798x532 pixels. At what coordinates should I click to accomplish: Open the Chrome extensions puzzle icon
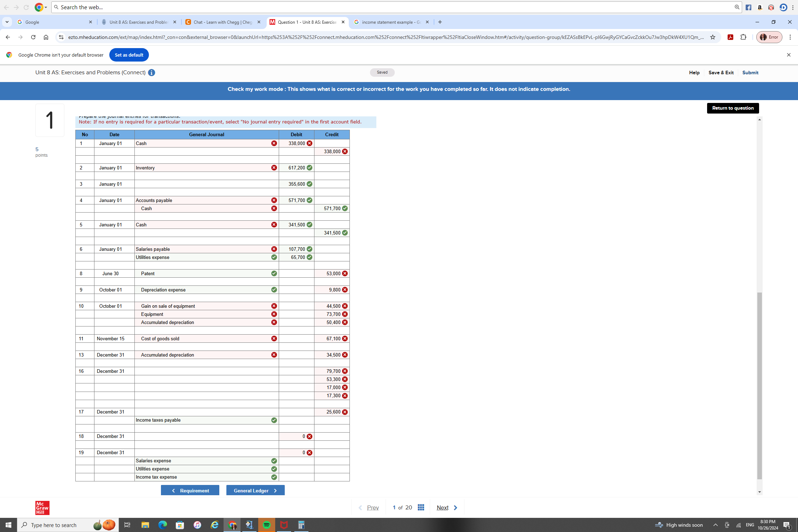pos(743,37)
